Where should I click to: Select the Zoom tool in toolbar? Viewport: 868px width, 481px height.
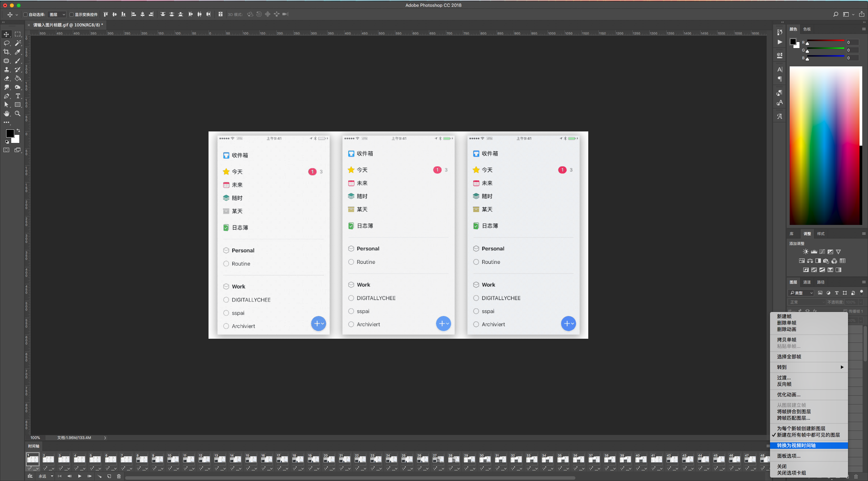[x=18, y=113]
